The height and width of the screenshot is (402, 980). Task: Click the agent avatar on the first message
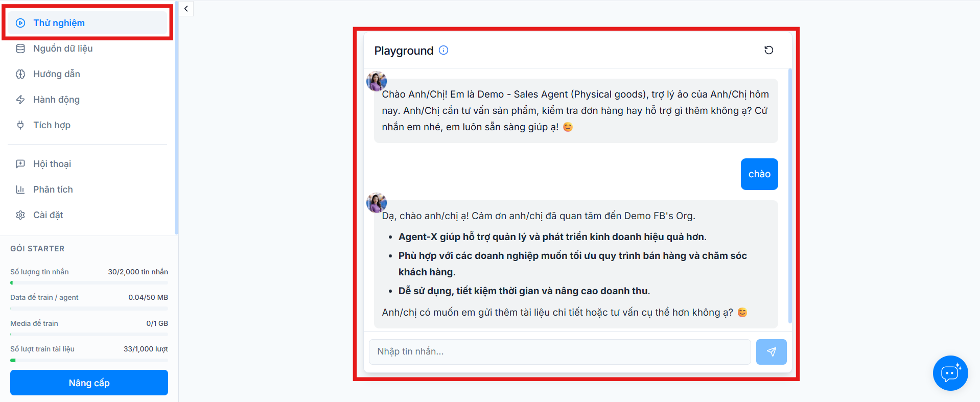click(377, 81)
